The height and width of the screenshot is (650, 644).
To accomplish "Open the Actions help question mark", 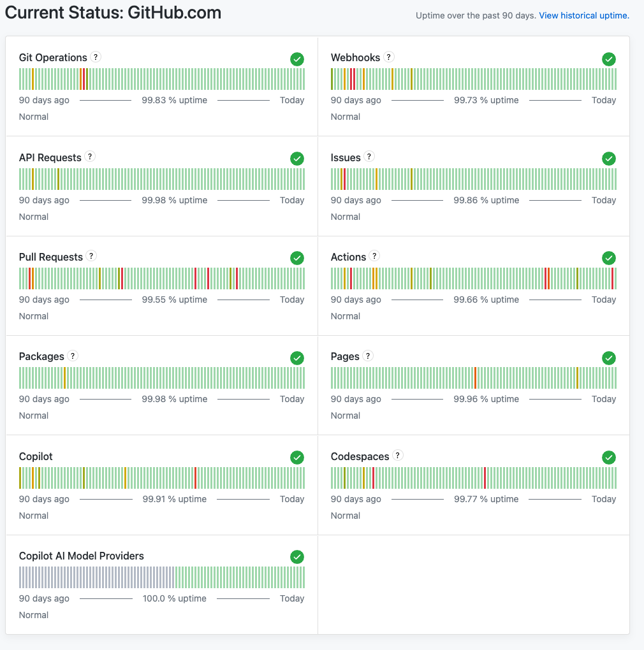I will pyautogui.click(x=374, y=256).
